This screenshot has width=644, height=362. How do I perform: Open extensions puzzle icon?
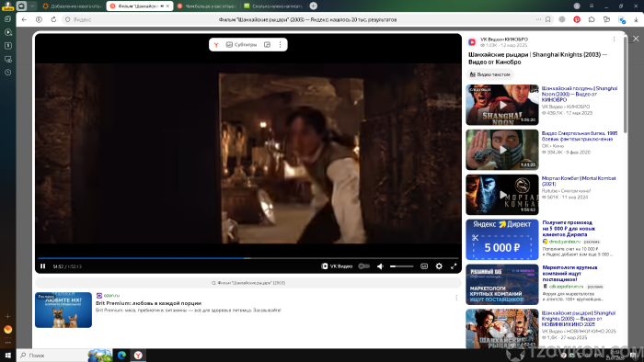(x=592, y=19)
